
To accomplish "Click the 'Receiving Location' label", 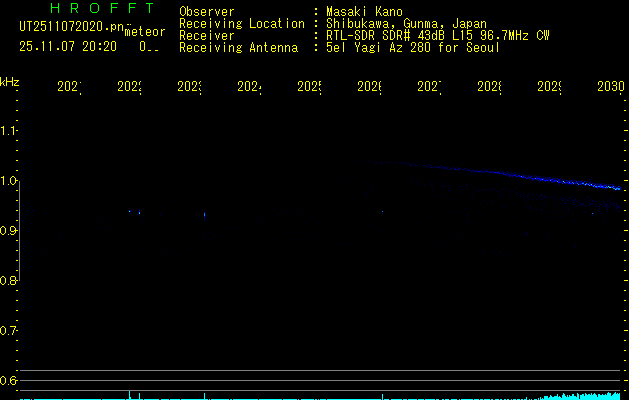I will 242,24.
